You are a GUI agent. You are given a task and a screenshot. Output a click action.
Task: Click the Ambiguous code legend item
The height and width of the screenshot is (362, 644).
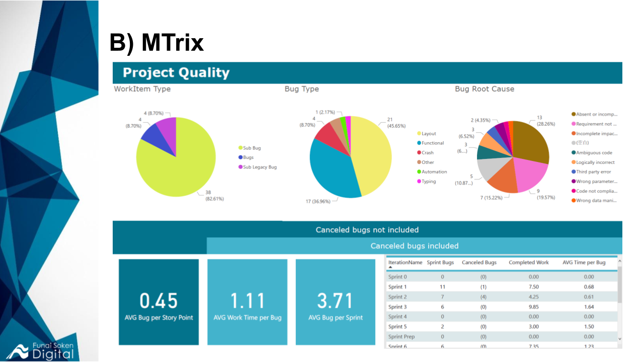click(x=594, y=153)
